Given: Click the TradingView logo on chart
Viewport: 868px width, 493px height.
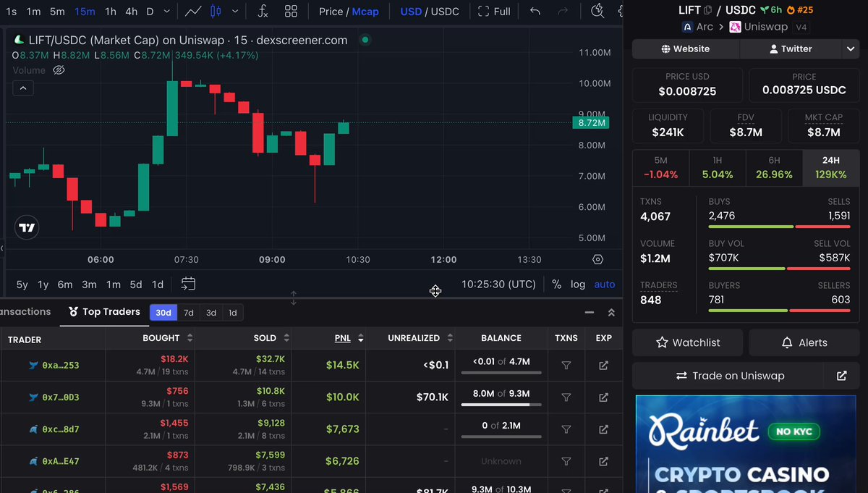Looking at the screenshot, I should click(x=27, y=228).
